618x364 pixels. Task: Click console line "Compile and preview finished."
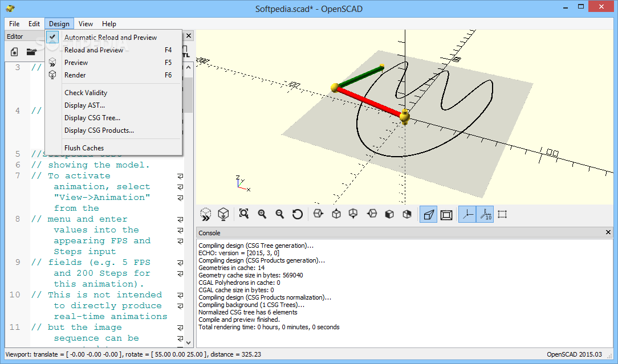pyautogui.click(x=239, y=320)
